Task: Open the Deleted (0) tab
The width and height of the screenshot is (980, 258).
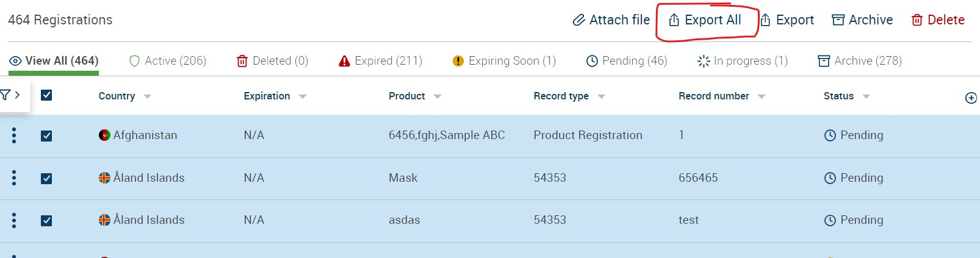Action: (272, 61)
